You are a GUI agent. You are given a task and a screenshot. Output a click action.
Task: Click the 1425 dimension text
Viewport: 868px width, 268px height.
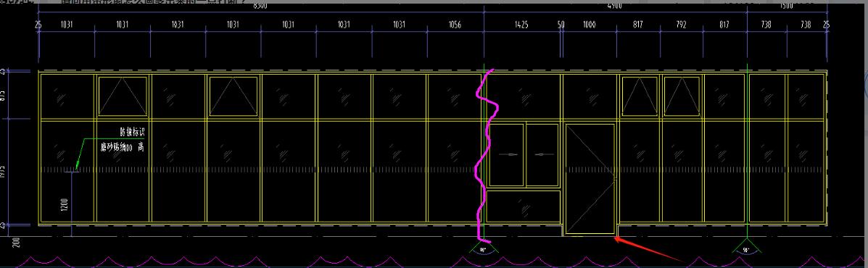521,25
